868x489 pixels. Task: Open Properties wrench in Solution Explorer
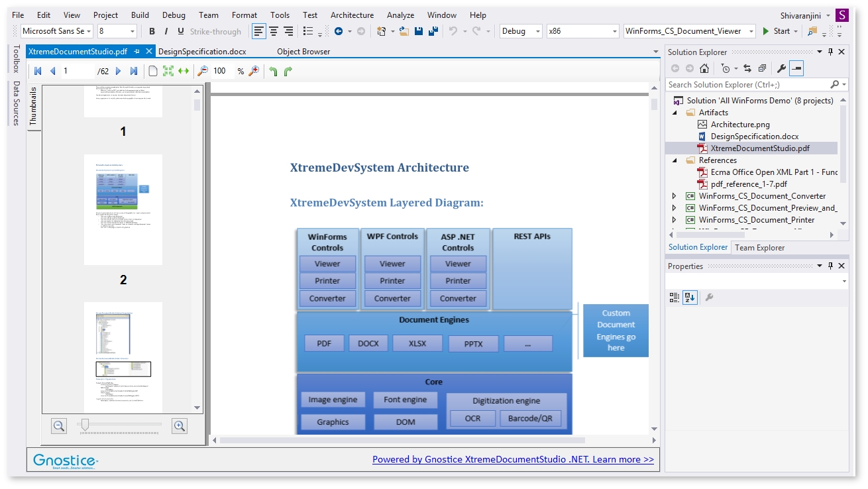781,68
